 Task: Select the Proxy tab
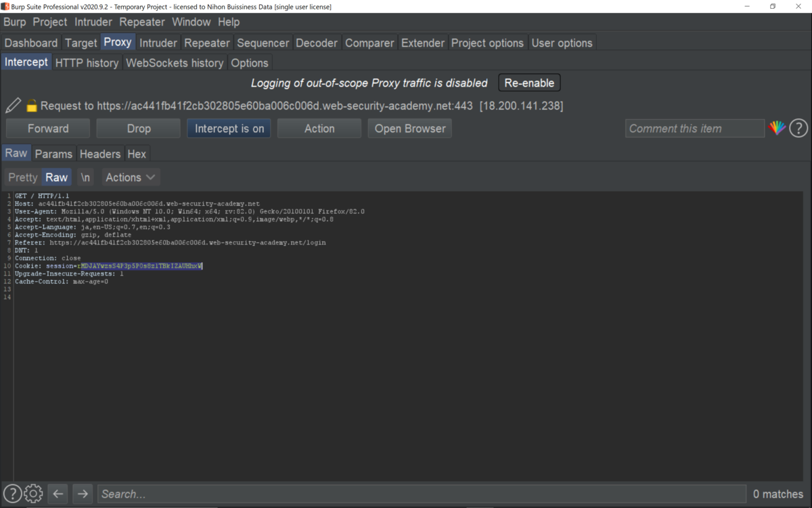pos(118,42)
